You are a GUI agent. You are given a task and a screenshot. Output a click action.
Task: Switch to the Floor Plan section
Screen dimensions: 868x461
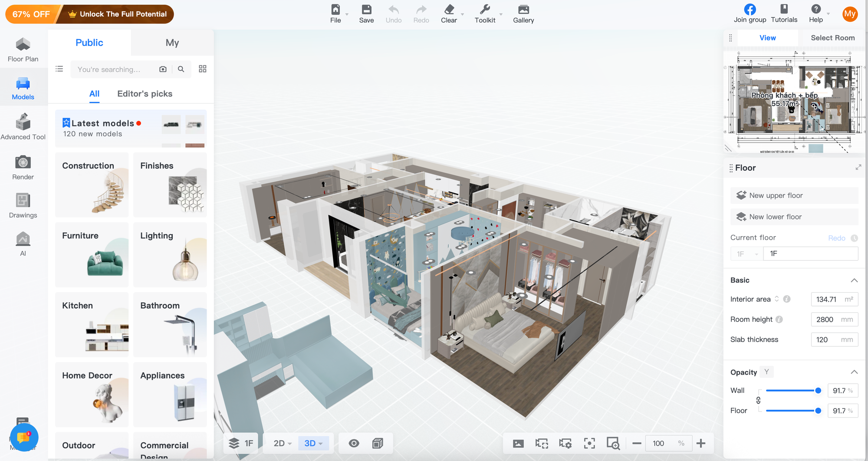[23, 50]
